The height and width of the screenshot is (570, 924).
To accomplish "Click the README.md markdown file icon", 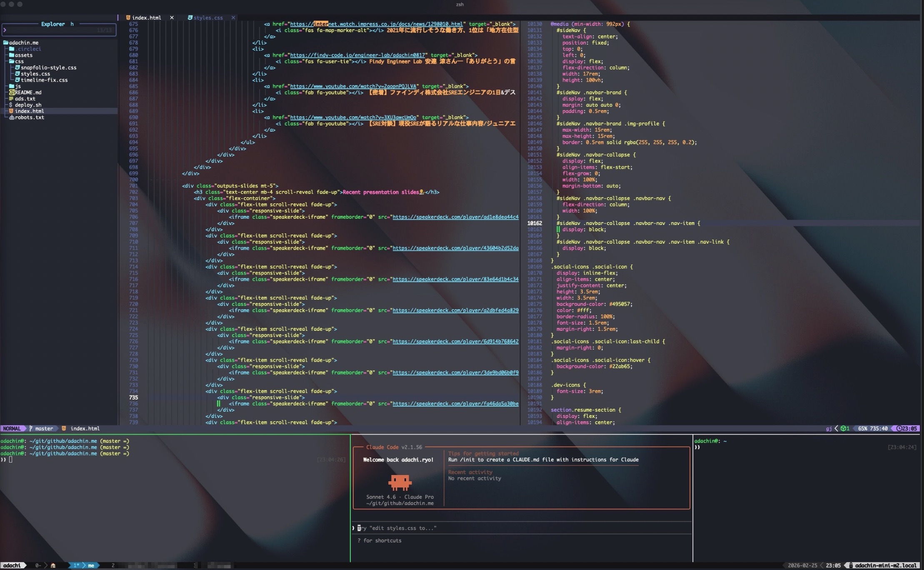I will pyautogui.click(x=12, y=92).
